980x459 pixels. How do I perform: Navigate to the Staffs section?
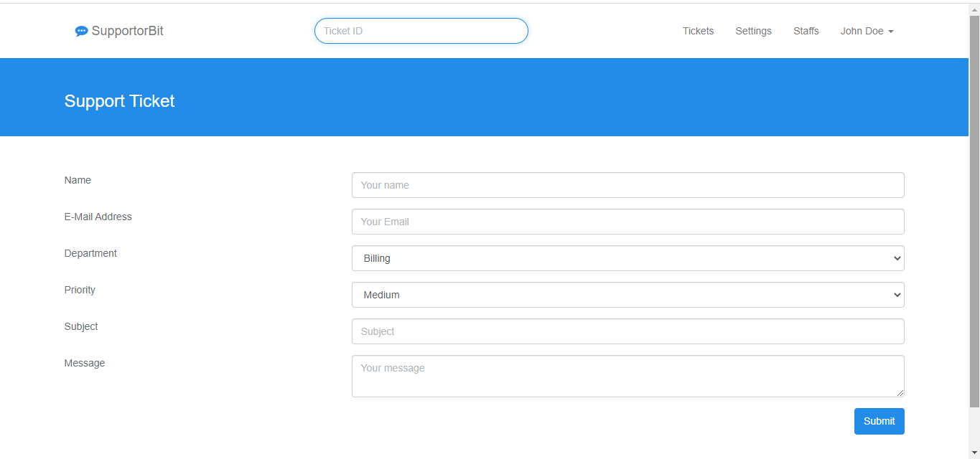click(x=806, y=31)
